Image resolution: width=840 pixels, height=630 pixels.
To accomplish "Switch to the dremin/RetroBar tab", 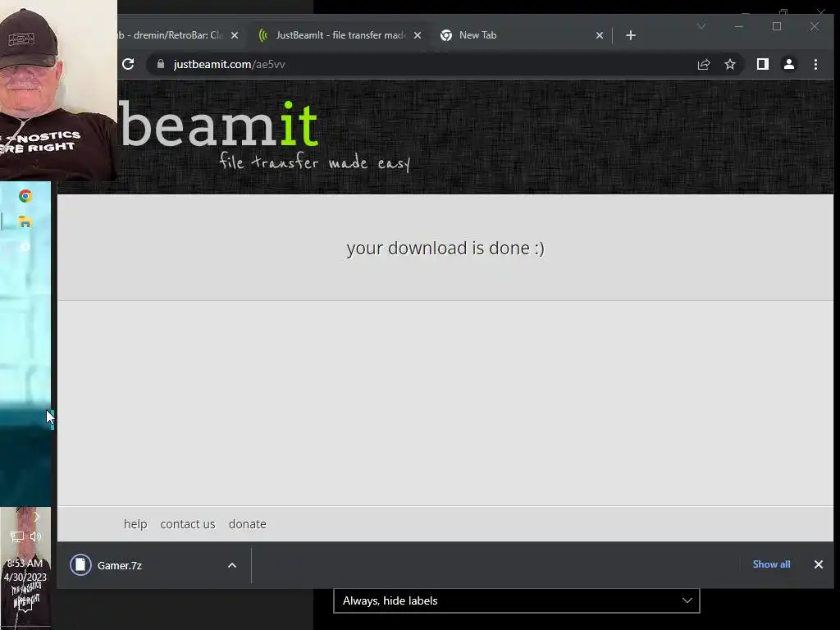I will click(171, 35).
